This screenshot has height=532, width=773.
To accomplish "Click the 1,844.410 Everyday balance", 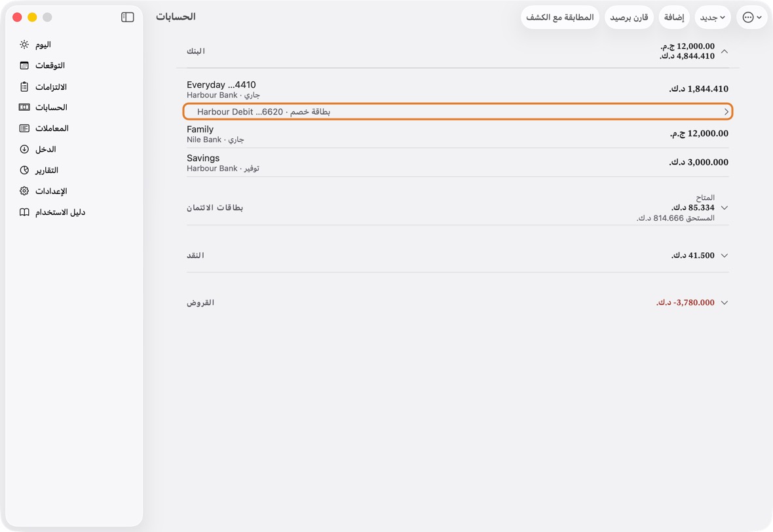I will (x=698, y=89).
